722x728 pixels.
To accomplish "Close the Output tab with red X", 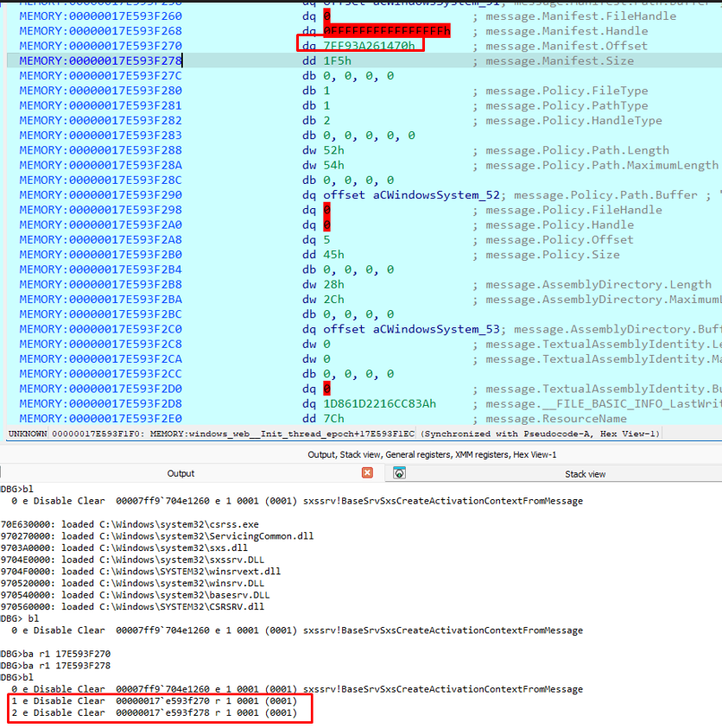I will [367, 472].
